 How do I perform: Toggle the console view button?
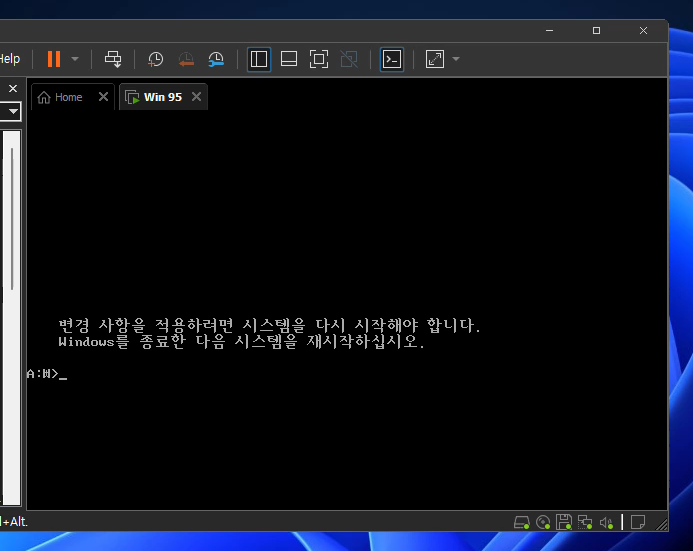(x=392, y=59)
